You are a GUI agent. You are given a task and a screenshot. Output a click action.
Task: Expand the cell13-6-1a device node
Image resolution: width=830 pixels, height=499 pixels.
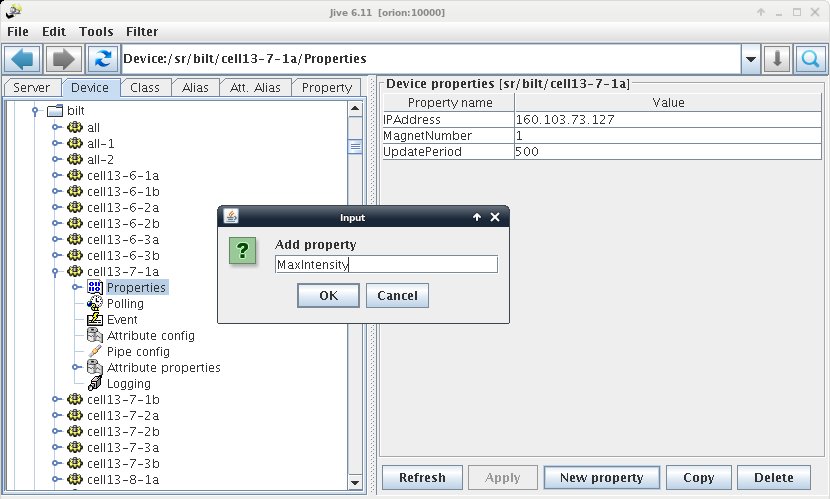point(57,176)
